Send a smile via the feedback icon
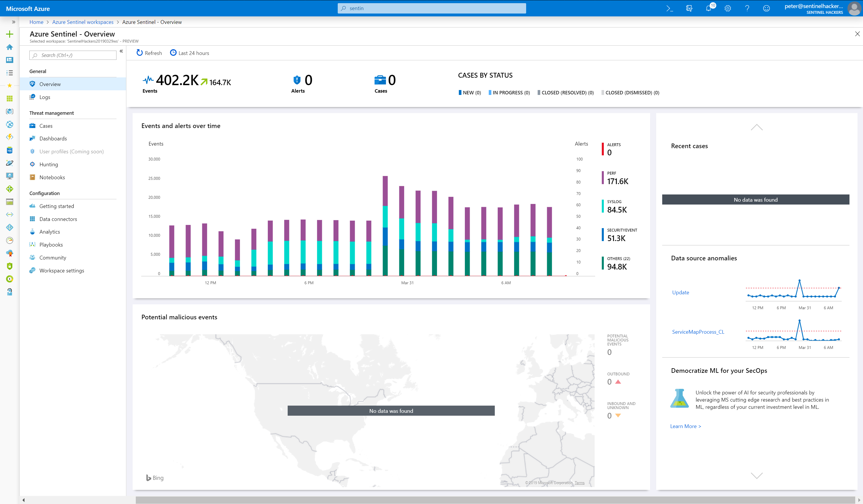The height and width of the screenshot is (504, 863). [x=766, y=8]
